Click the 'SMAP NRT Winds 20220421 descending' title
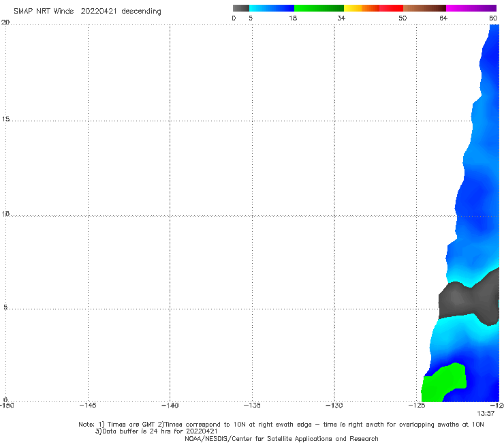 coord(87,11)
